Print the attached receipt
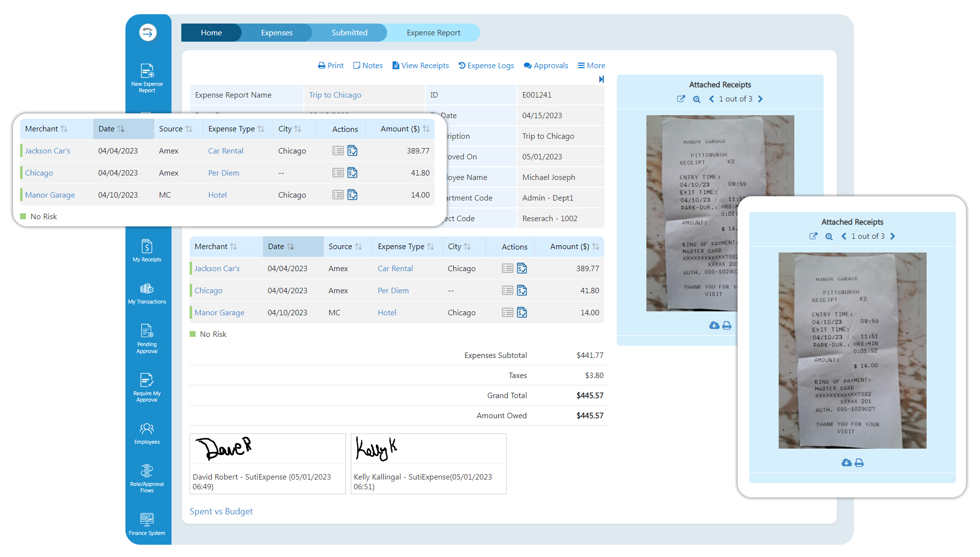This screenshot has height=557, width=980. coord(859,462)
